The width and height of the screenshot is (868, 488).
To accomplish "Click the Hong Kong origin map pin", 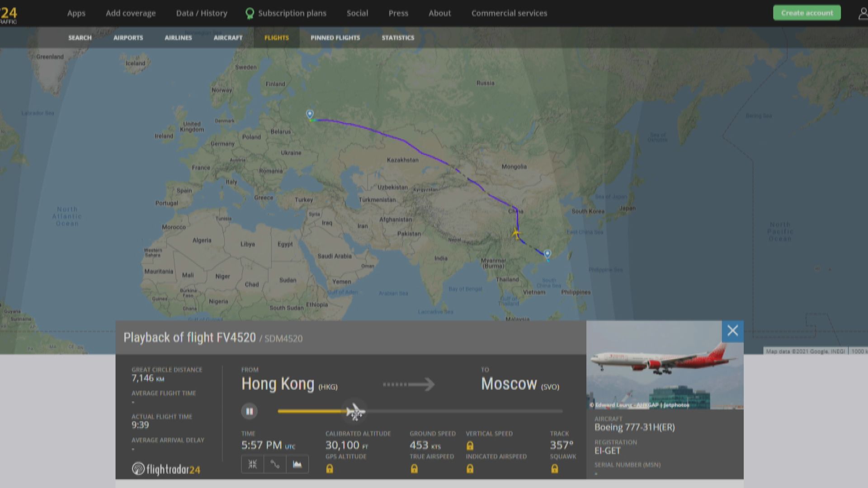I will (x=547, y=254).
